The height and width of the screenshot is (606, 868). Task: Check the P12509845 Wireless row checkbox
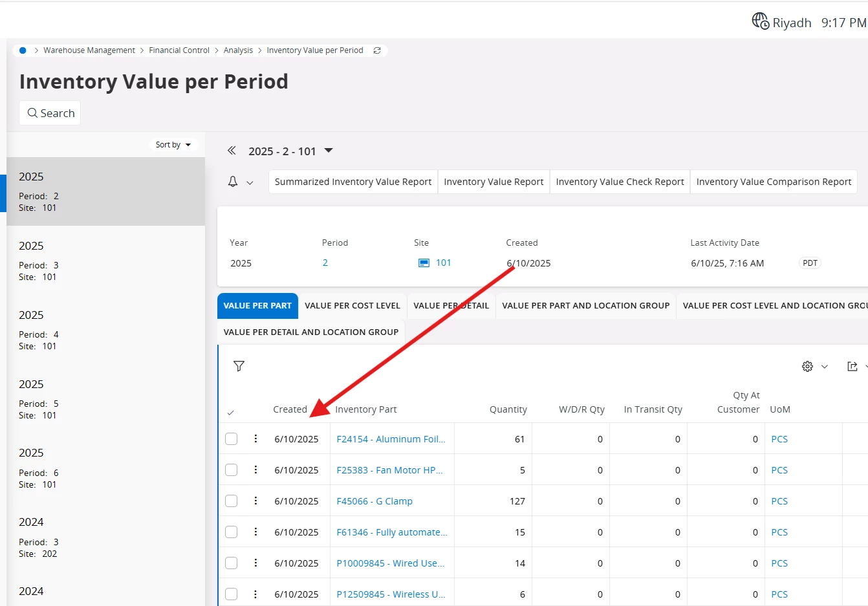[231, 594]
